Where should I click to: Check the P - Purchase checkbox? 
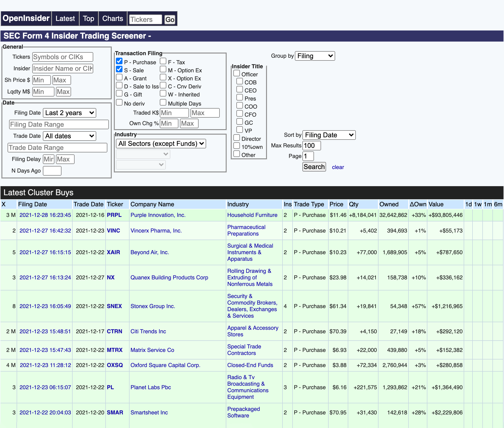coord(119,61)
